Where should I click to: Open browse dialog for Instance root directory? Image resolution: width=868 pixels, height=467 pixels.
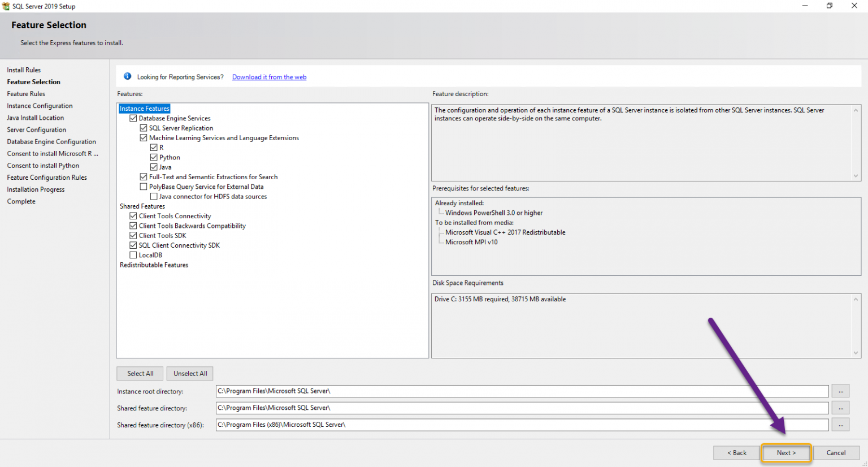point(840,391)
